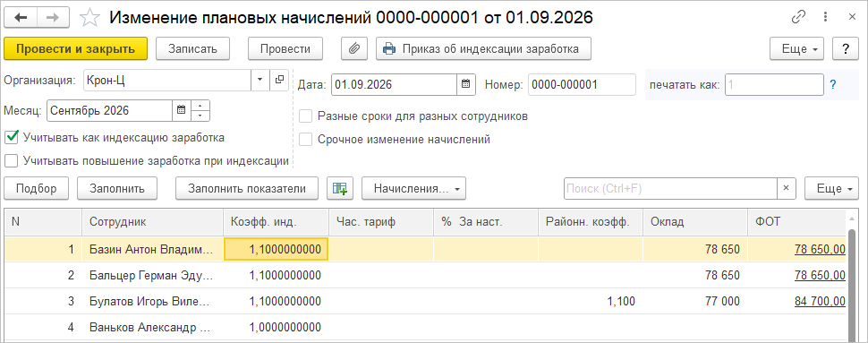Click the back navigation arrow

pos(21,18)
